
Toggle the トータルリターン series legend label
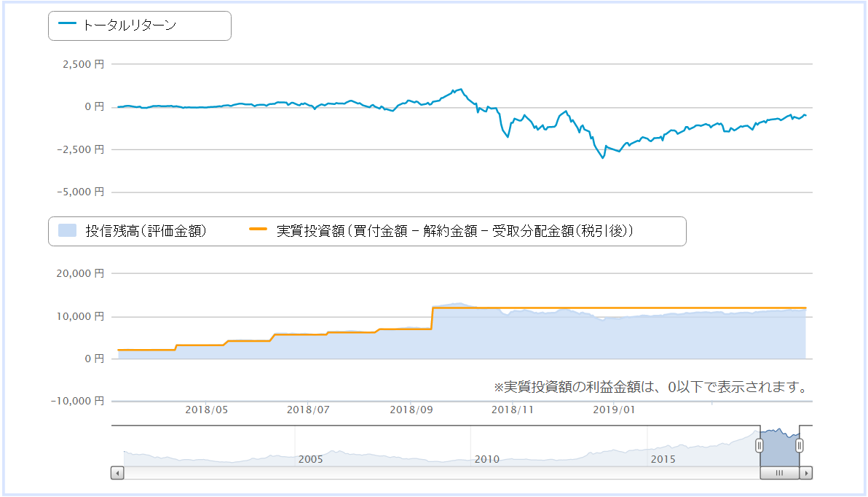129,25
